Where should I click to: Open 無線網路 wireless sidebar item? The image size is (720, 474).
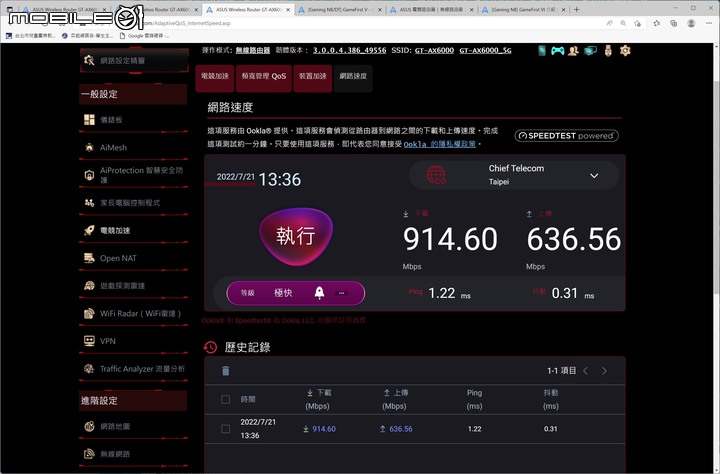tap(134, 454)
